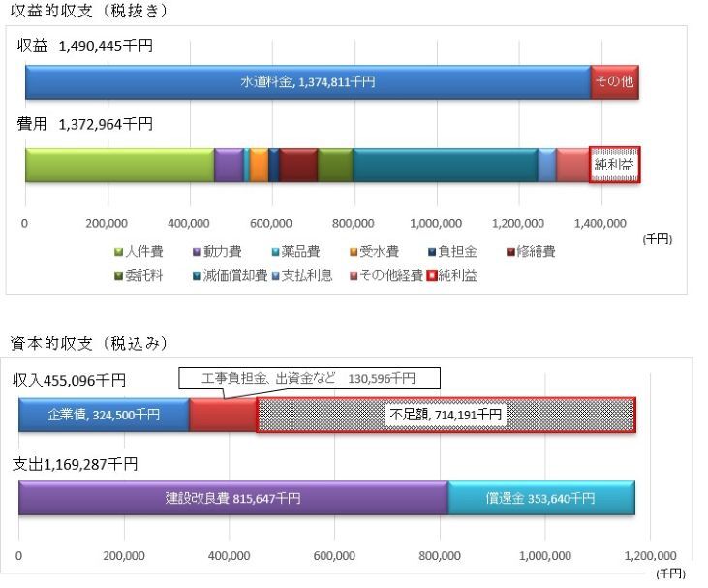Click the 資本的収支(税込み) chart title

89,343
